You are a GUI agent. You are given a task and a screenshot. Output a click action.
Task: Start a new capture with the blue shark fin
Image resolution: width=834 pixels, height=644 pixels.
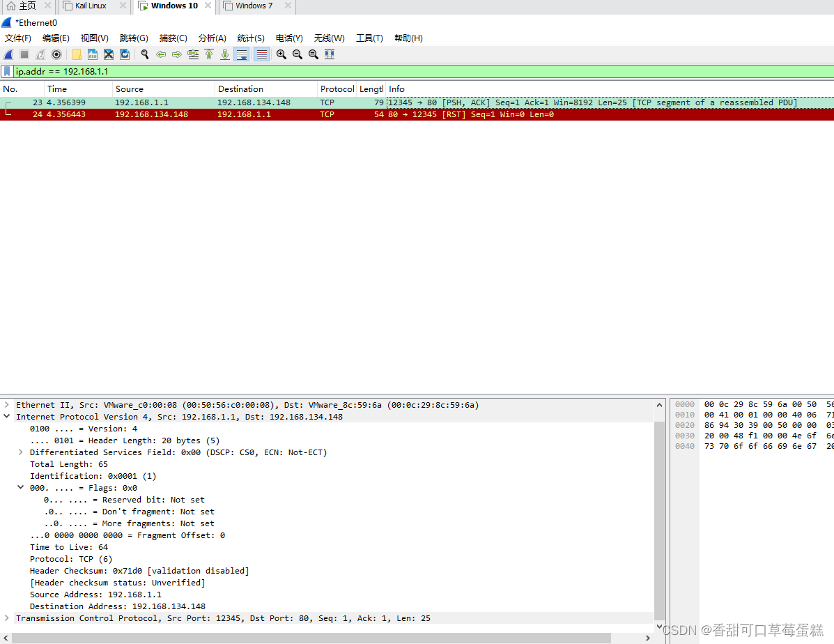coord(8,54)
